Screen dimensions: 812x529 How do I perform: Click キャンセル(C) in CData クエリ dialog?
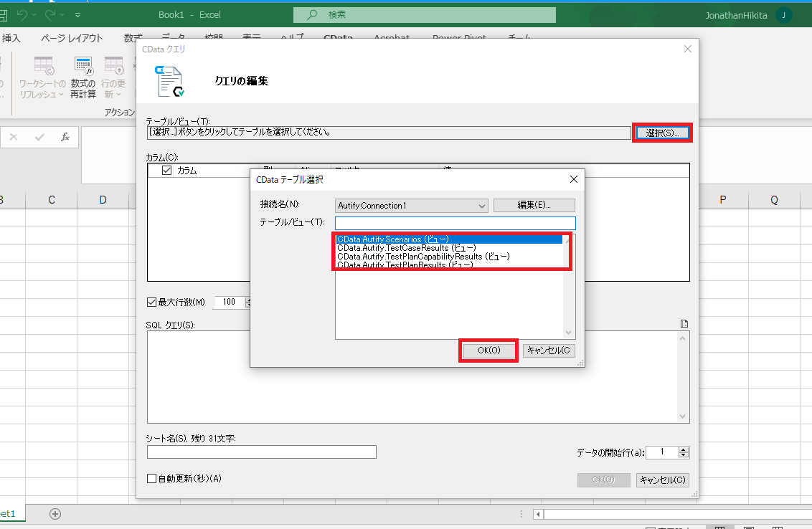pyautogui.click(x=662, y=480)
